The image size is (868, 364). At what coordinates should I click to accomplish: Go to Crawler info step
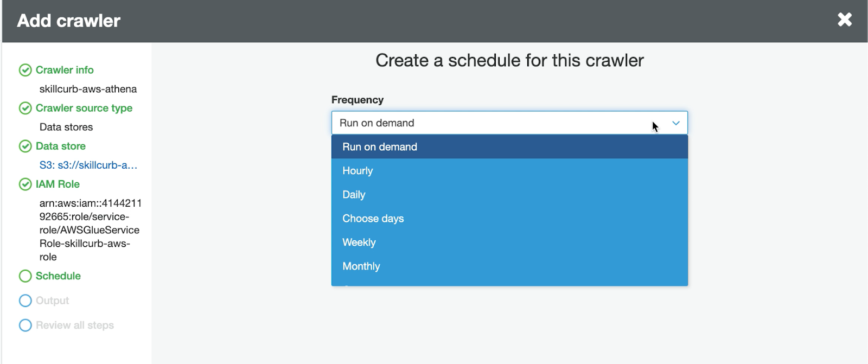tap(65, 70)
